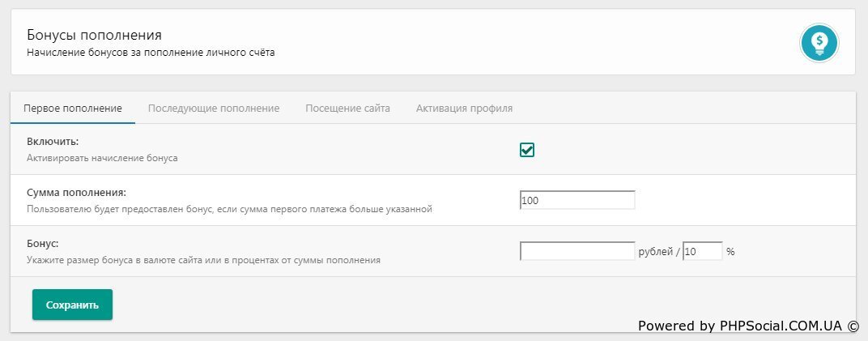Click the Укажите размер бонуса hint text
Viewport: 868px width, 341px height.
point(203,260)
